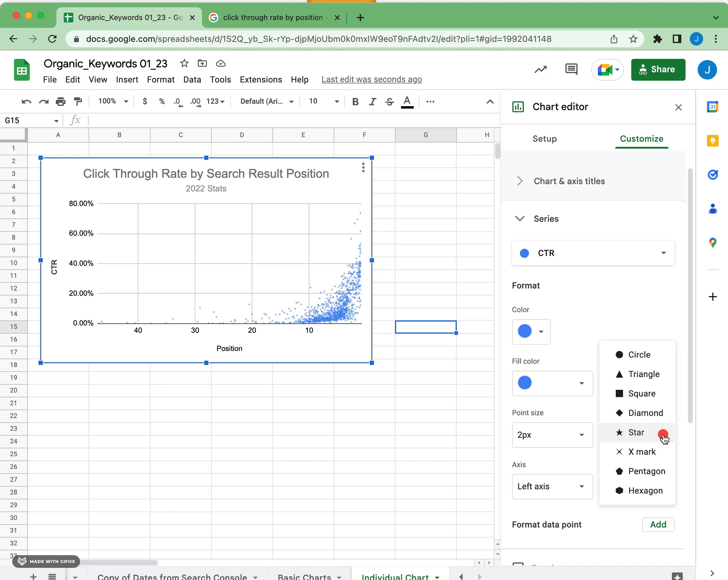This screenshot has height=580, width=728.
Task: Open the Point size dropdown
Action: 551,434
